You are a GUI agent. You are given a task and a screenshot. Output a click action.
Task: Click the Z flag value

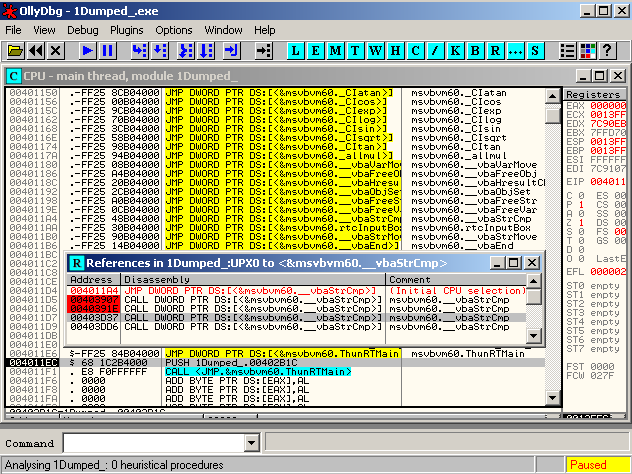click(581, 222)
